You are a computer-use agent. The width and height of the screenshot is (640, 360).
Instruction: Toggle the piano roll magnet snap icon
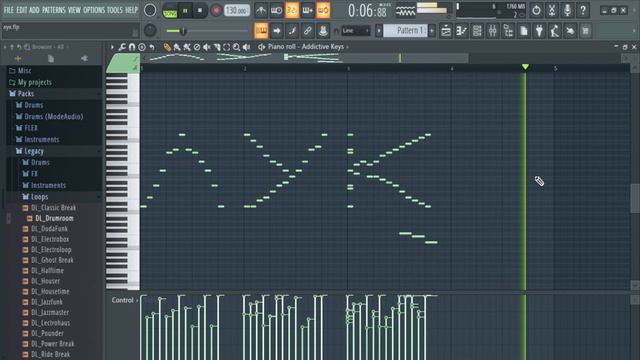[132, 47]
